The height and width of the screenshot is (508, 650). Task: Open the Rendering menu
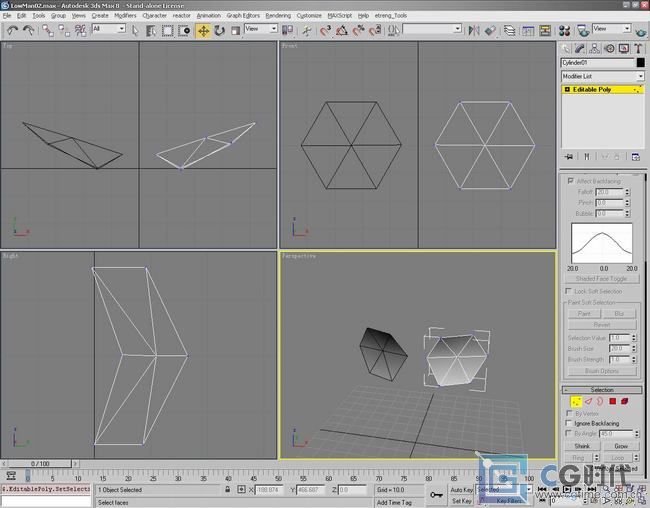(278, 15)
